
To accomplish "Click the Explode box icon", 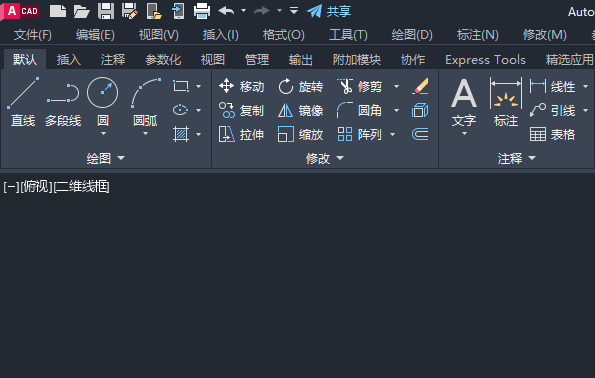I will pos(420,110).
